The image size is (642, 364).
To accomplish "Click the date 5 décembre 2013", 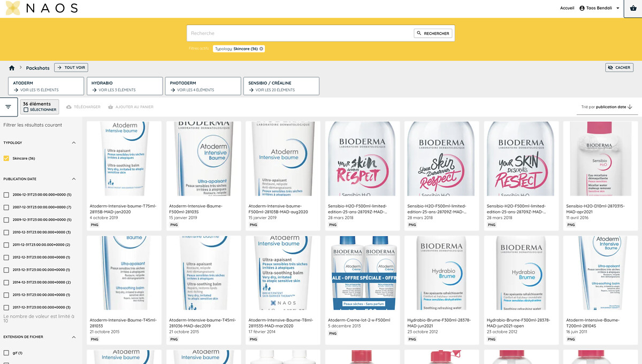I will tap(344, 326).
